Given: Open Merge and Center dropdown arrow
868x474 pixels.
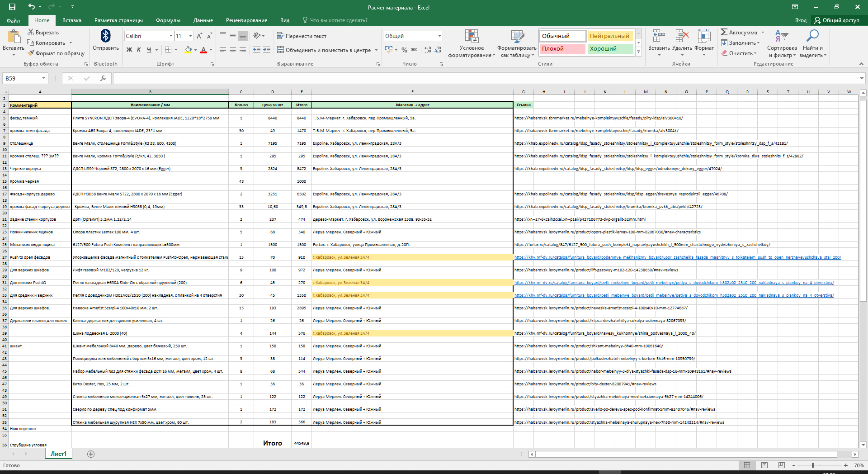Looking at the screenshot, I should point(376,50).
